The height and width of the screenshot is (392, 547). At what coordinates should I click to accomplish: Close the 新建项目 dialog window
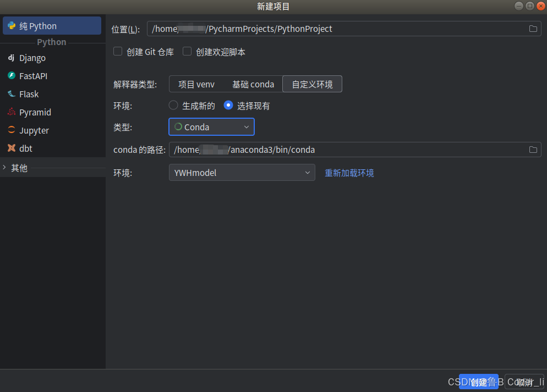point(541,6)
